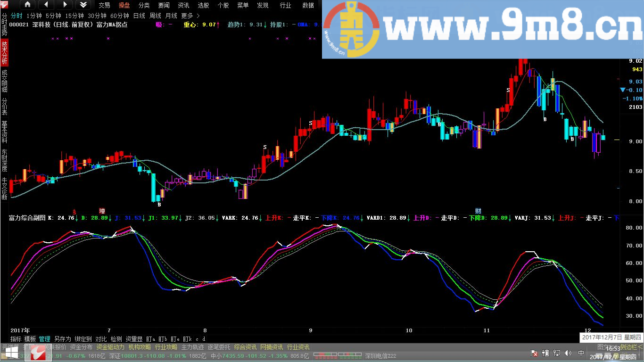The height and width of the screenshot is (362, 644).
Task: Open the 分类 menu
Action: tap(144, 5)
